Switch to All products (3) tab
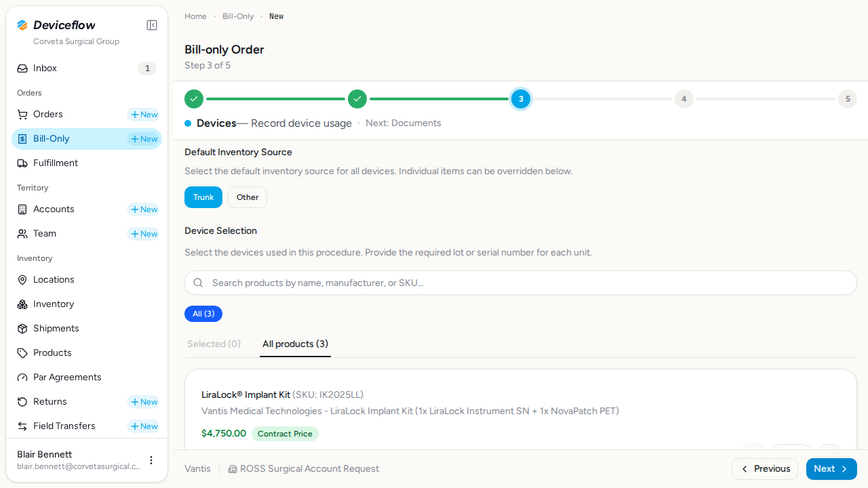868x488 pixels. coord(295,344)
